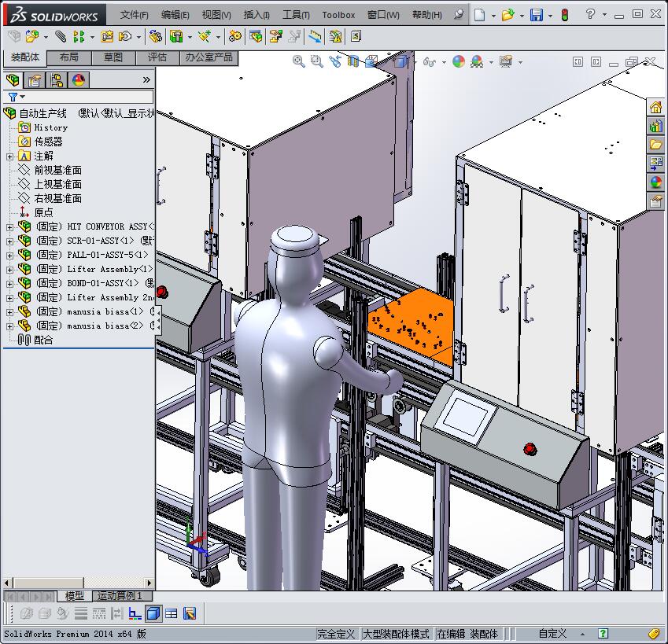The height and width of the screenshot is (644, 668).
Task: Toggle shaded with edges display mode
Action: pyautogui.click(x=153, y=613)
